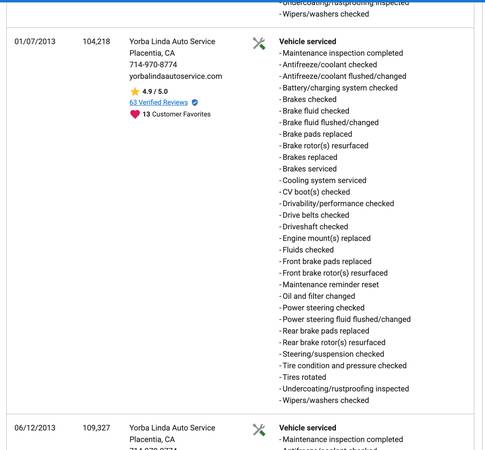The height and width of the screenshot is (450, 485).
Task: Click the Tires rotated line item
Action: click(x=303, y=377)
